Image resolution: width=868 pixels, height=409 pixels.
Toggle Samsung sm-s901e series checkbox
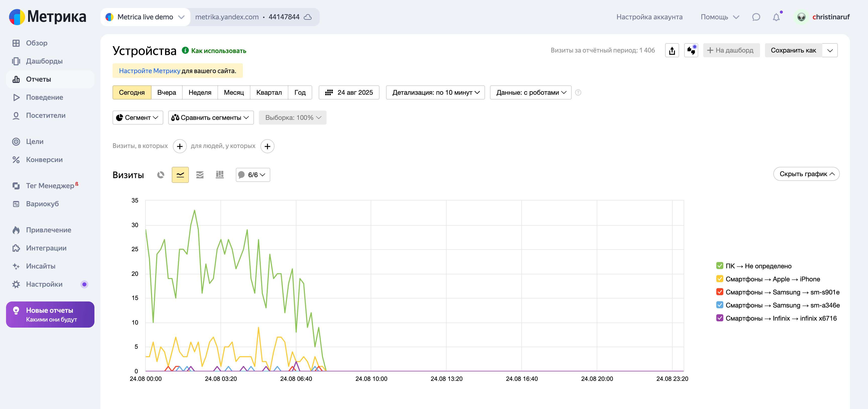coord(720,292)
